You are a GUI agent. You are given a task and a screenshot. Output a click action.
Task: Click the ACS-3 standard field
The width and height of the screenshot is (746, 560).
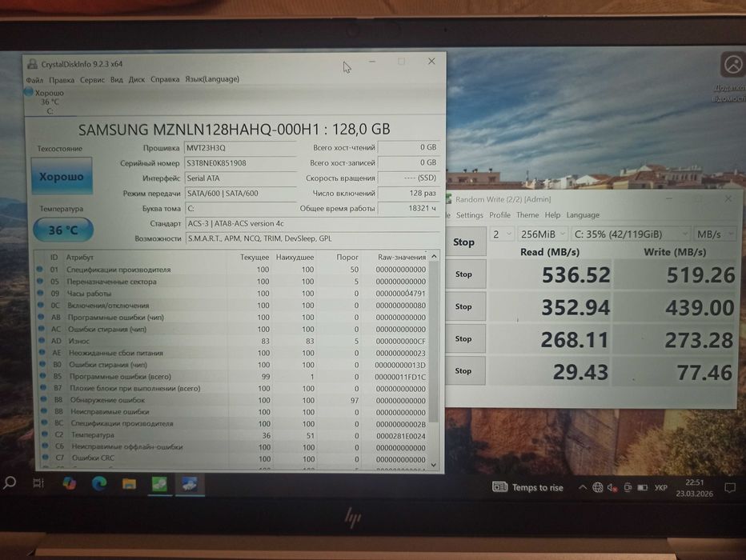tap(311, 223)
